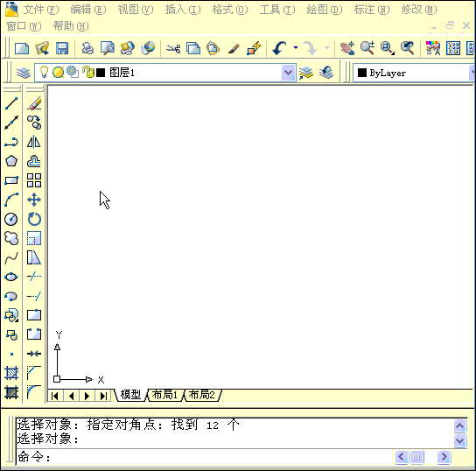Viewport: 476px width, 471px height.
Task: Open the ByLayer color control combo
Action: coord(413,73)
